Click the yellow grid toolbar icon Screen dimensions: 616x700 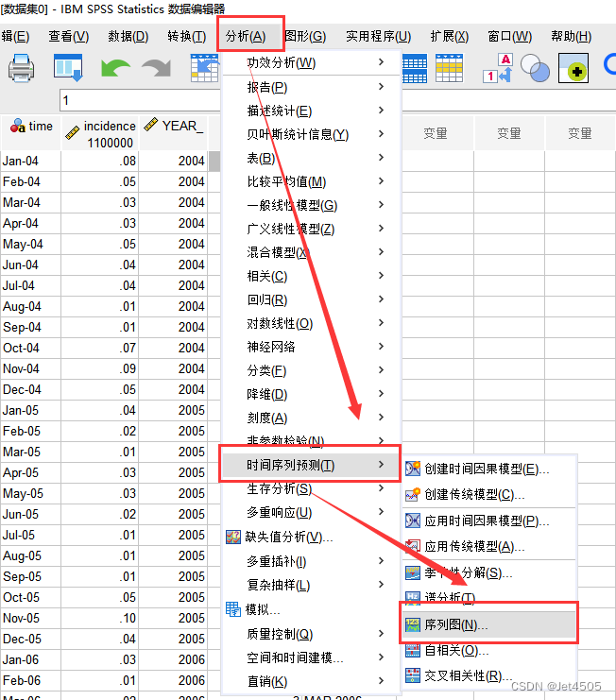click(449, 69)
